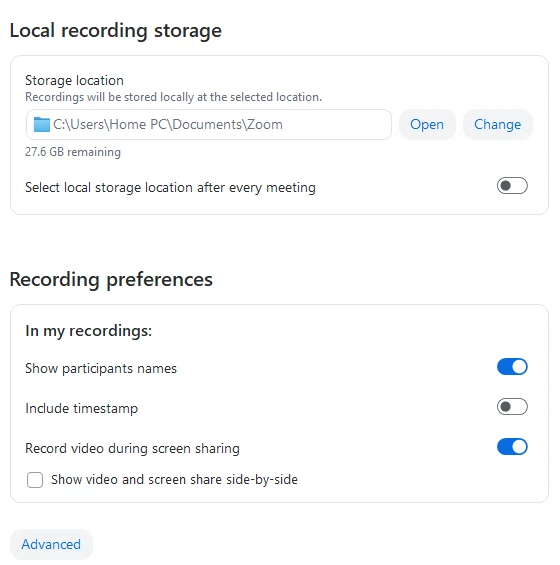Viewport: 560px width, 565px height.
Task: Disable Show participants names toggle
Action: pyautogui.click(x=512, y=367)
